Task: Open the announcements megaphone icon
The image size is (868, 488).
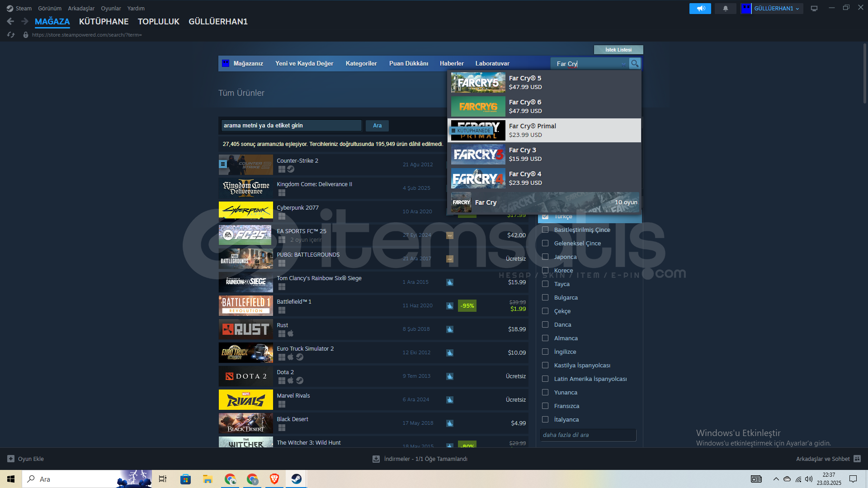Action: coord(700,9)
